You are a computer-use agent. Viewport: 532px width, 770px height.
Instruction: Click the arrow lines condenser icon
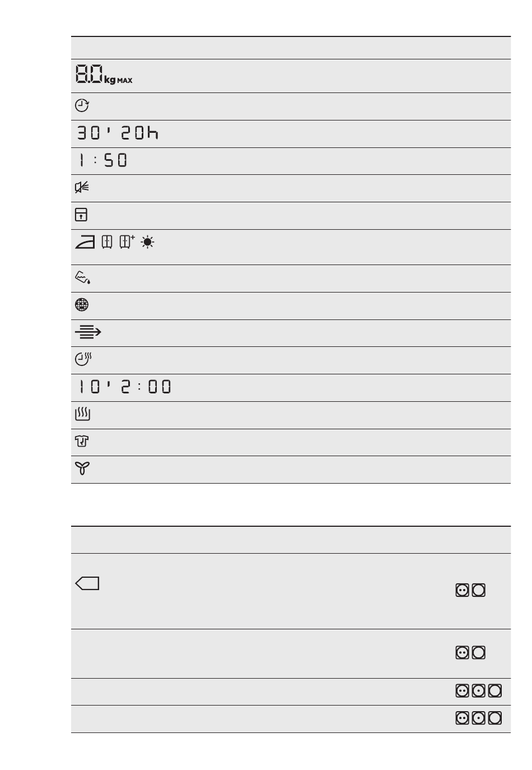click(88, 333)
